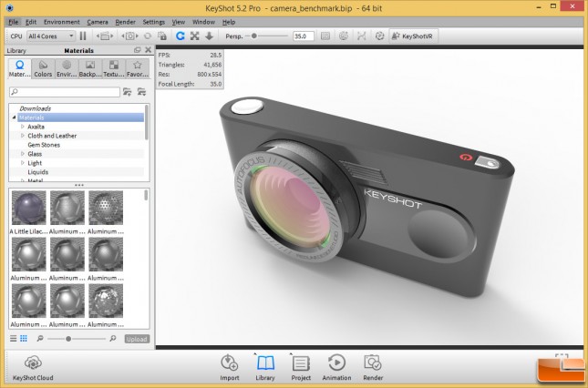The width and height of the screenshot is (588, 388).
Task: Open the Environment menu
Action: click(x=61, y=22)
